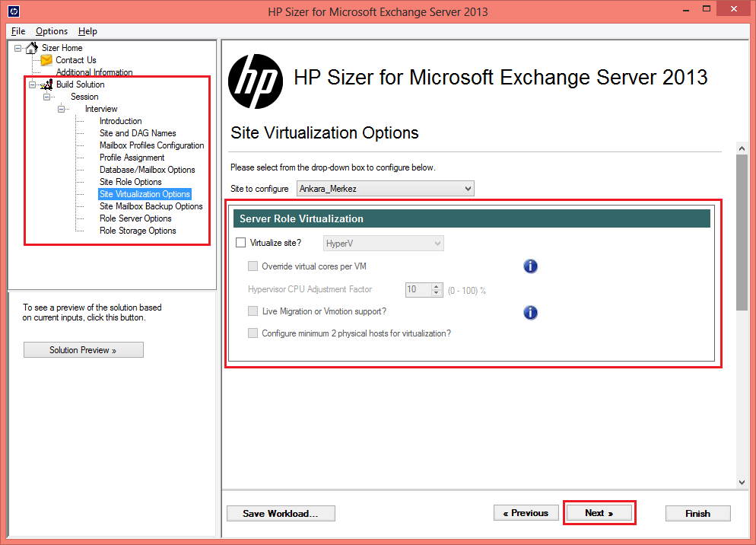Click the Sizer Home house icon
Viewport: 756px width, 545px height.
(32, 48)
